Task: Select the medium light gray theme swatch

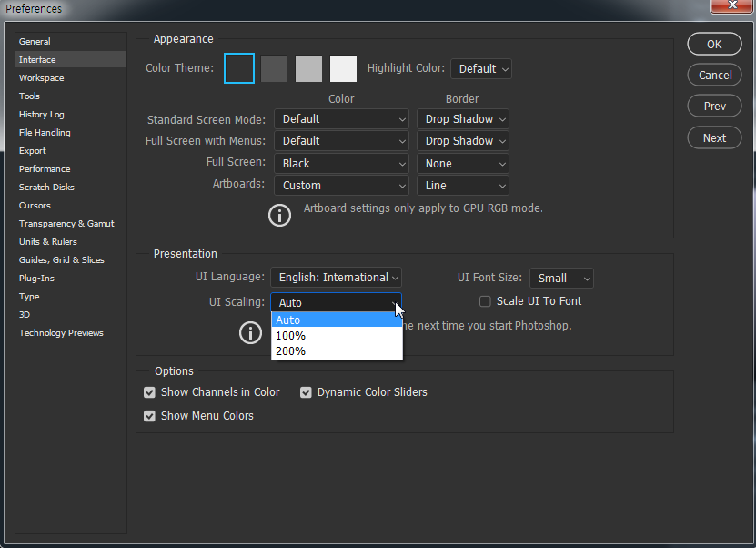Action: tap(308, 68)
